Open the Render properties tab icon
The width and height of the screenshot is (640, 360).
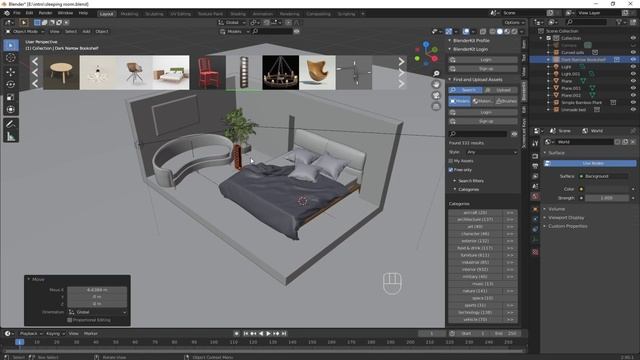click(535, 156)
